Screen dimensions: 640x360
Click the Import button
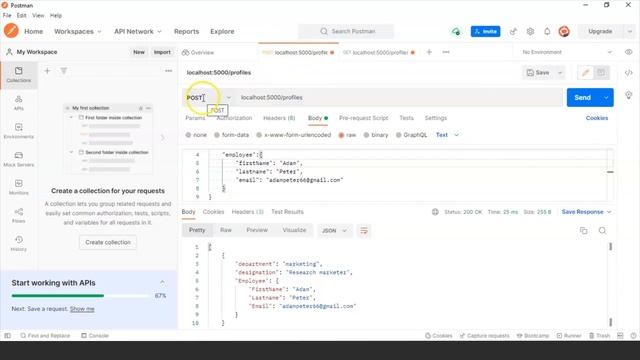point(162,52)
